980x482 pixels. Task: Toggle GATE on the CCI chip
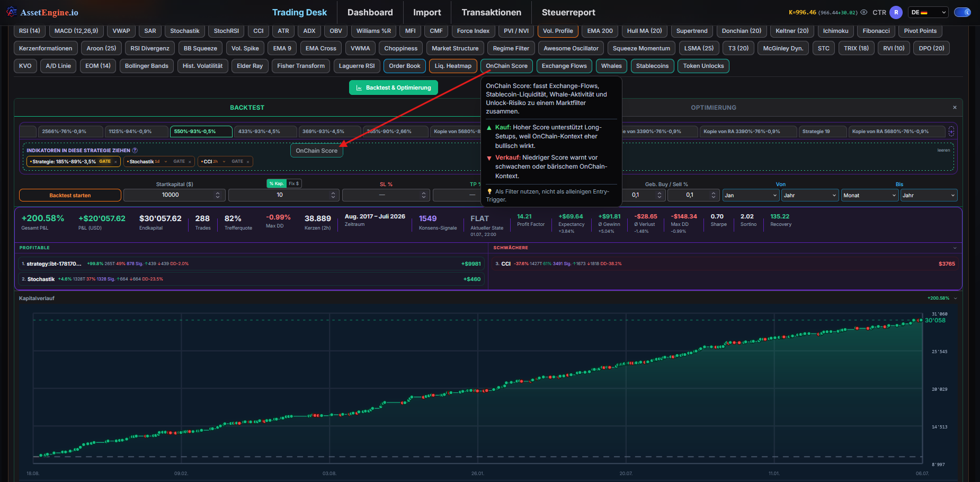(237, 162)
